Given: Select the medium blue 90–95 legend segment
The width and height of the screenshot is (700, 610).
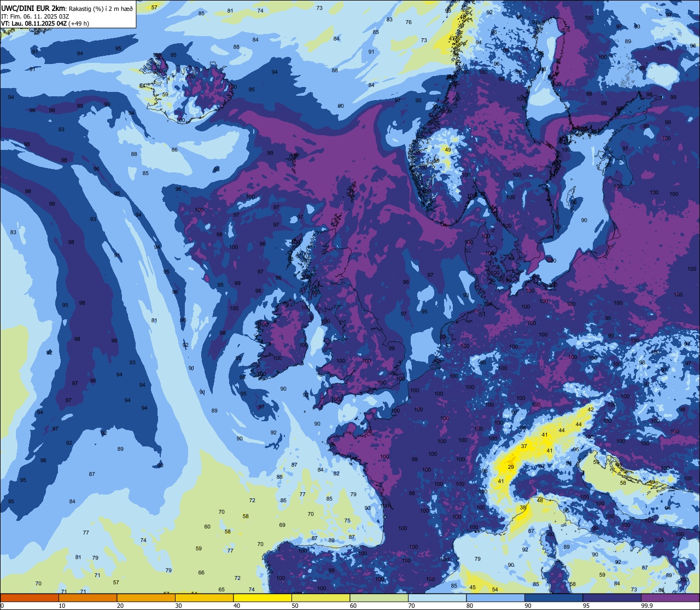Looking at the screenshot, I should point(553,598).
